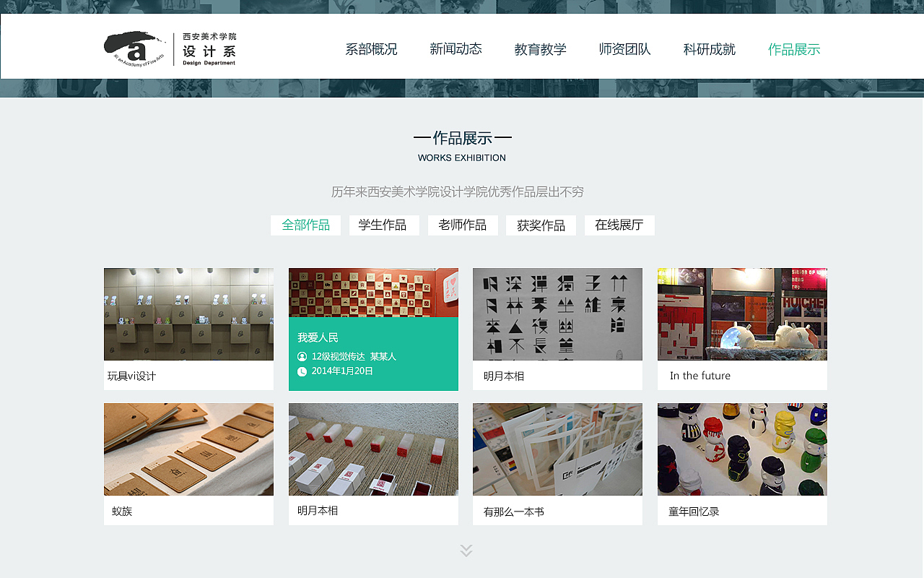
Task: Switch to the 老师作品 filter tab
Action: 463,225
